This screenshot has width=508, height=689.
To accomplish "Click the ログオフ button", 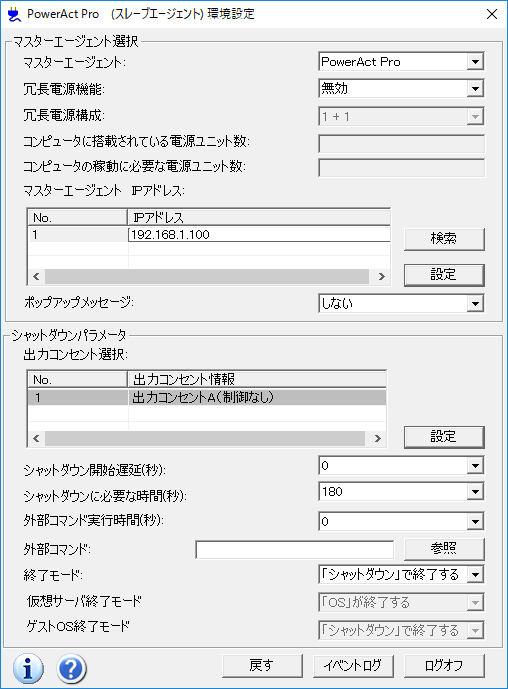I will tap(444, 666).
